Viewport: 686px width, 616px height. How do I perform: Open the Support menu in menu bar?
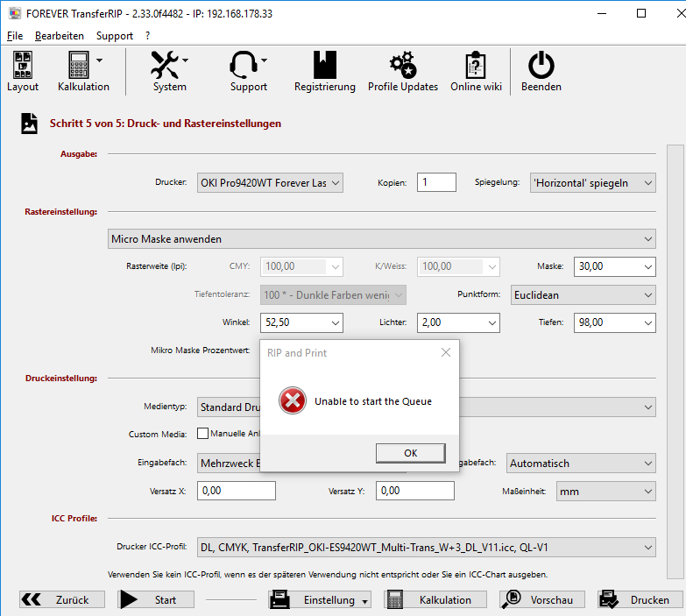pos(115,36)
